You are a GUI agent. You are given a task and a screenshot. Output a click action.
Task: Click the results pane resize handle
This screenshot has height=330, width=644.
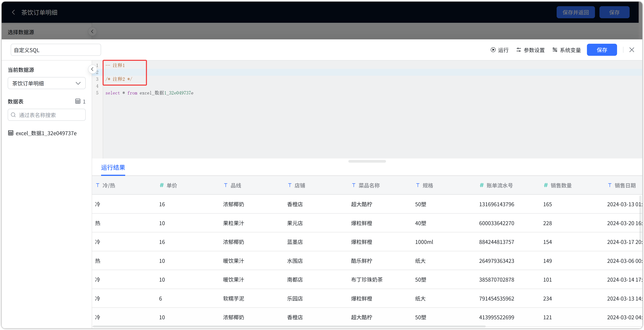(367, 161)
